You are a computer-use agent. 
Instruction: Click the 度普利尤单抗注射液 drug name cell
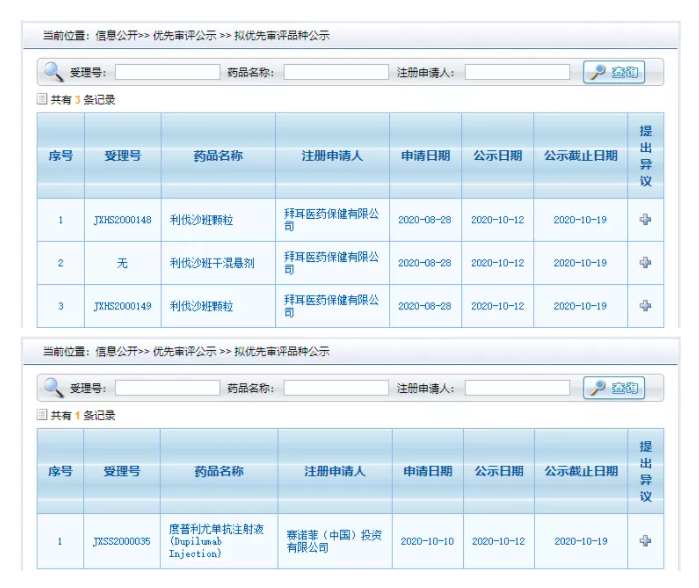tap(217, 541)
